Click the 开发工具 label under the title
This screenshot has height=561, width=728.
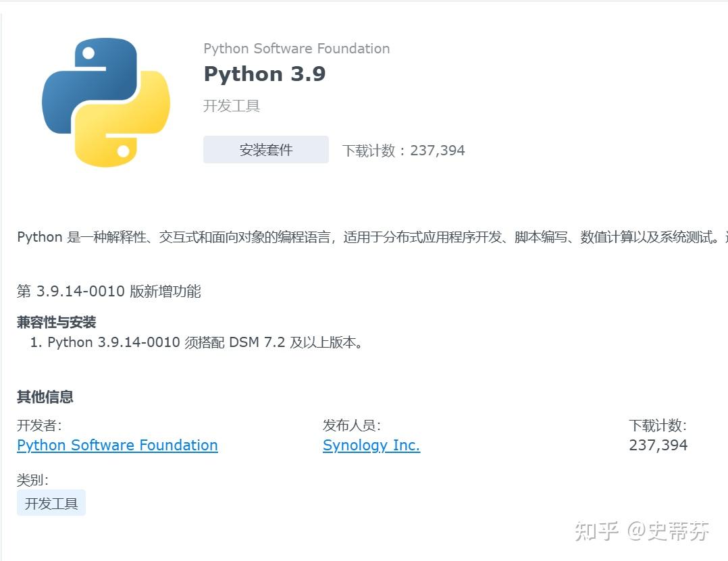(x=232, y=106)
